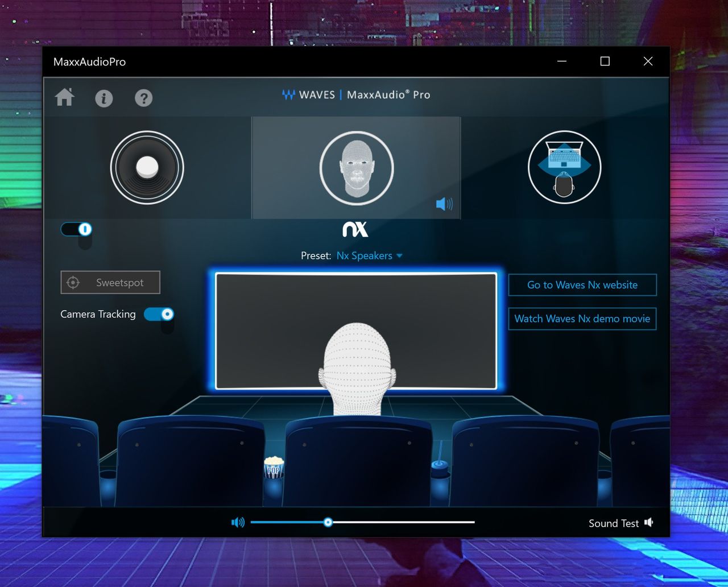The width and height of the screenshot is (728, 587).
Task: Close the MaxxAudioPro window
Action: coord(648,61)
